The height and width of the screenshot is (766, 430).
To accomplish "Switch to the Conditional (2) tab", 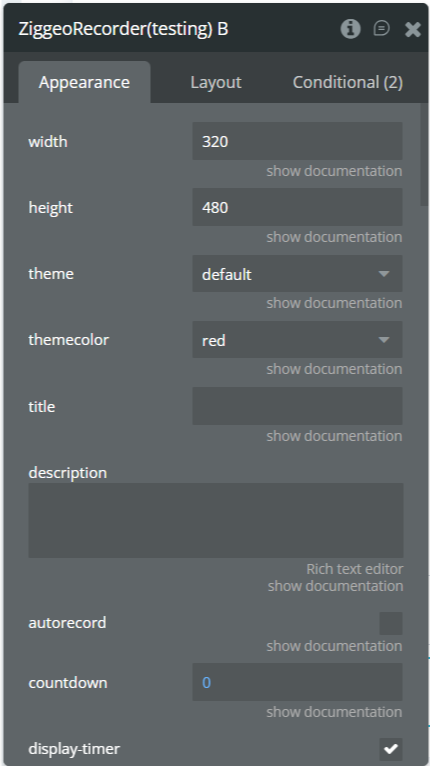I will (x=347, y=82).
